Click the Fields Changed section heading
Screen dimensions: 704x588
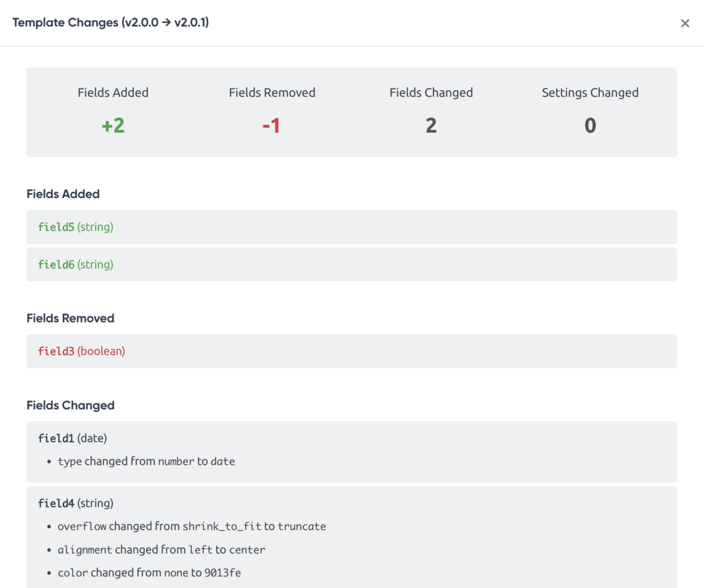70,405
